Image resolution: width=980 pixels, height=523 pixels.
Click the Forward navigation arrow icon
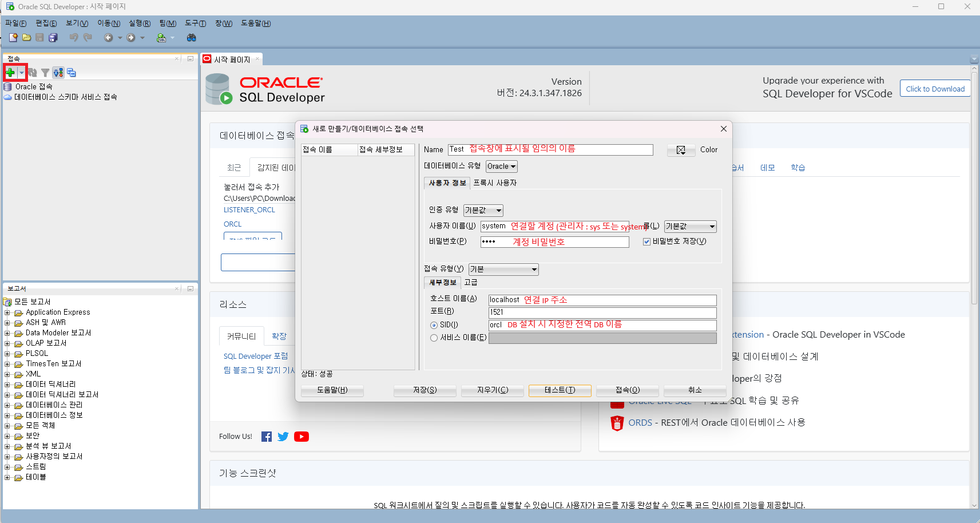tap(131, 38)
